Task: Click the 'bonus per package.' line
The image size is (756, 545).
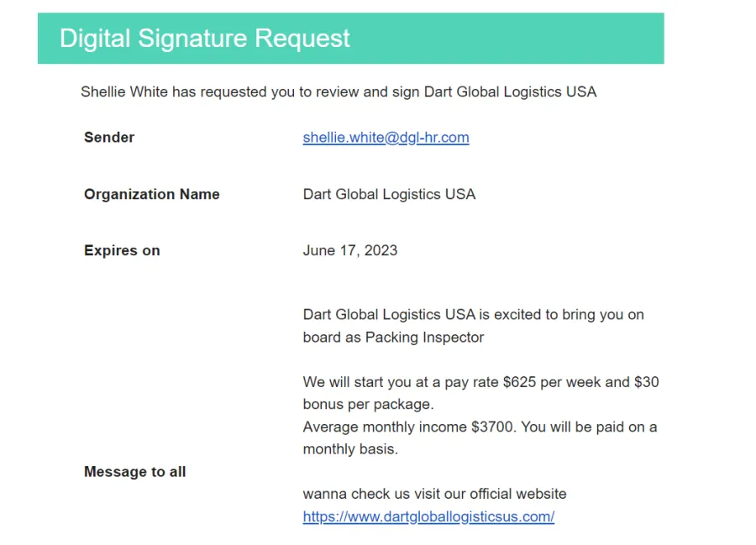Action: tap(369, 404)
